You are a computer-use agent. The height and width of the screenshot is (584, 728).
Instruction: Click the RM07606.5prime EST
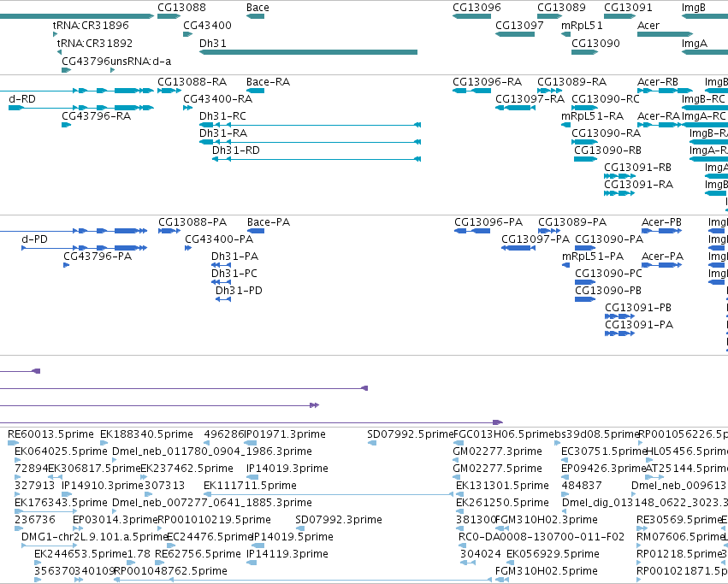click(x=640, y=546)
